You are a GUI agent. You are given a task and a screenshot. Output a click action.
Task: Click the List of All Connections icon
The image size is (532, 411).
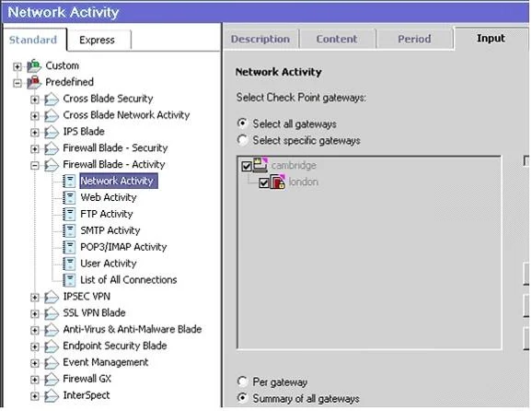[x=69, y=280]
